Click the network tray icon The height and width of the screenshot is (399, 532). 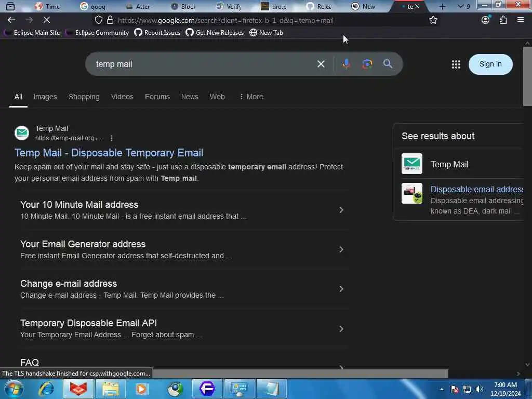pos(467,389)
